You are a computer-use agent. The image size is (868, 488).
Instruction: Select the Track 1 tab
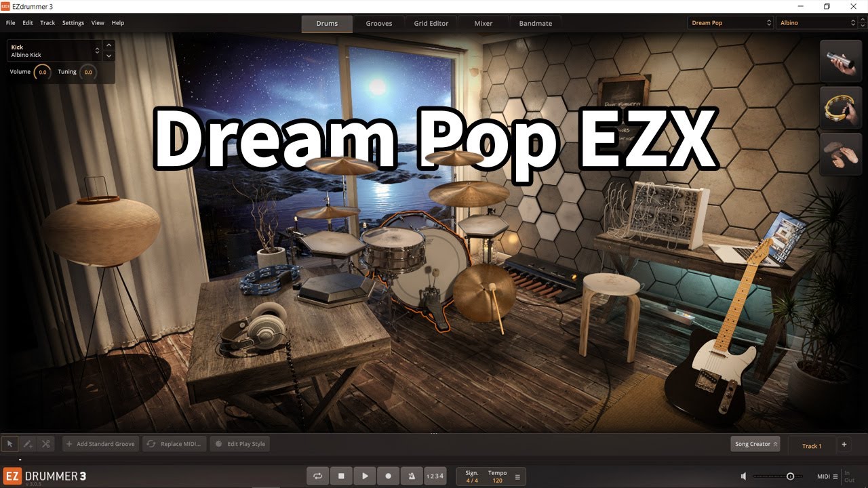click(x=812, y=445)
